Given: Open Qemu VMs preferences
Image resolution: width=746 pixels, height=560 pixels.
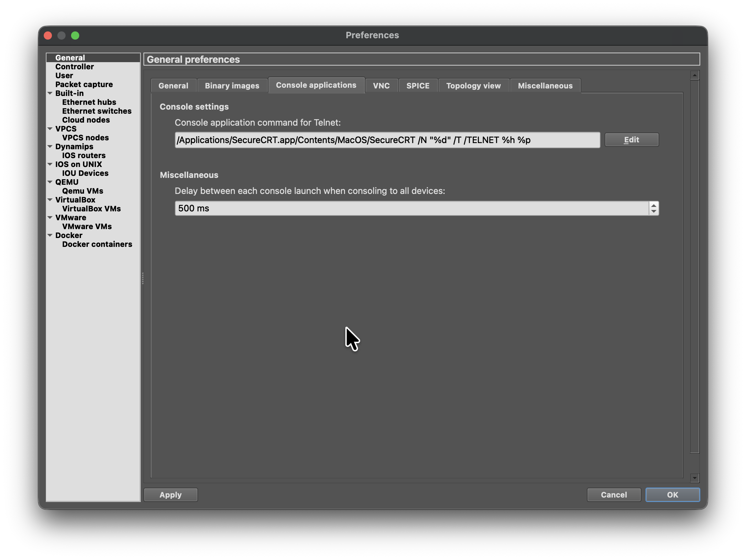Looking at the screenshot, I should point(83,191).
